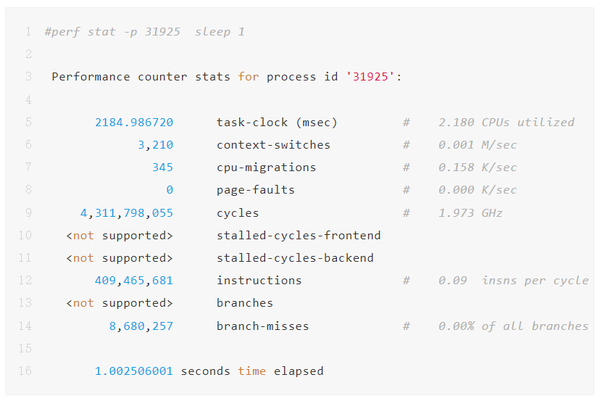The width and height of the screenshot is (600, 401).
Task: Click the page-faults label
Action: coord(255,190)
